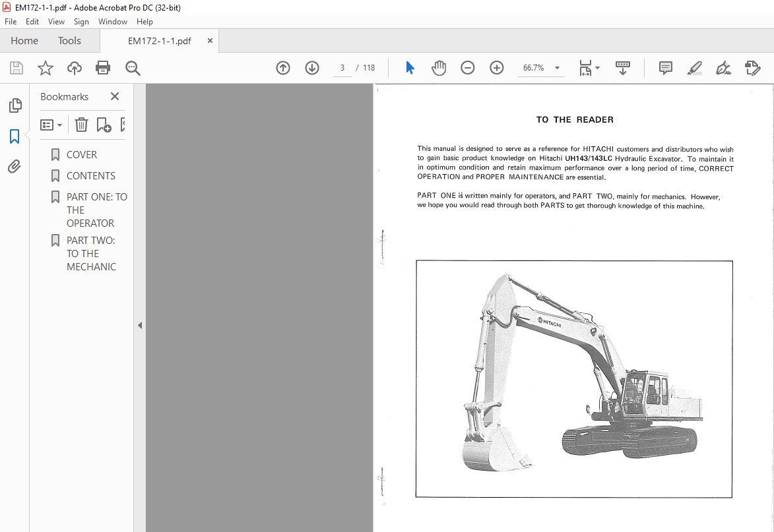This screenshot has width=774, height=532.
Task: Open the View menu
Action: (56, 22)
